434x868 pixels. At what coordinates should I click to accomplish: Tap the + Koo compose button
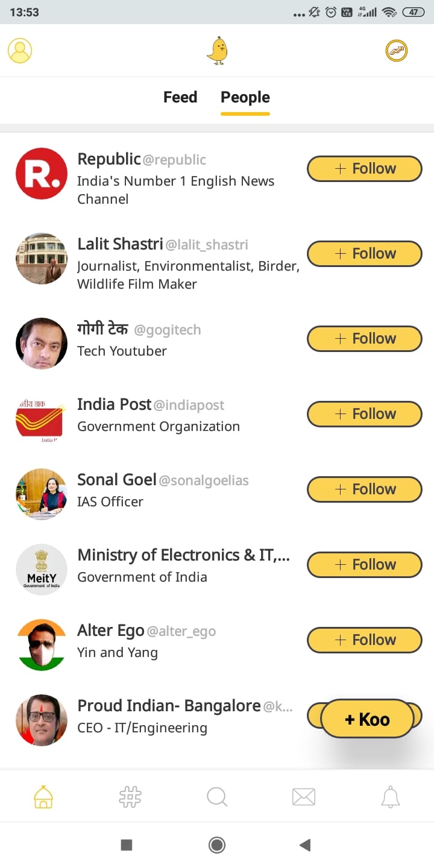click(367, 719)
